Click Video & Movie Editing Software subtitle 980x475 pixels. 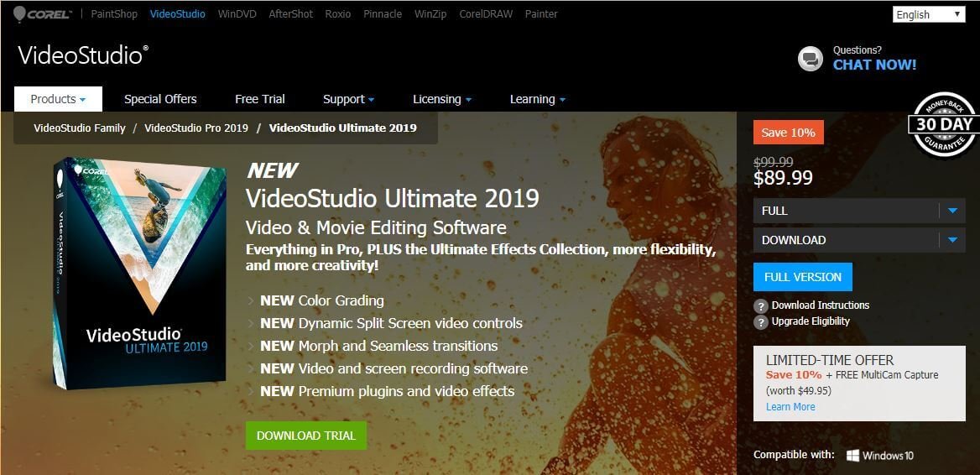coord(376,227)
